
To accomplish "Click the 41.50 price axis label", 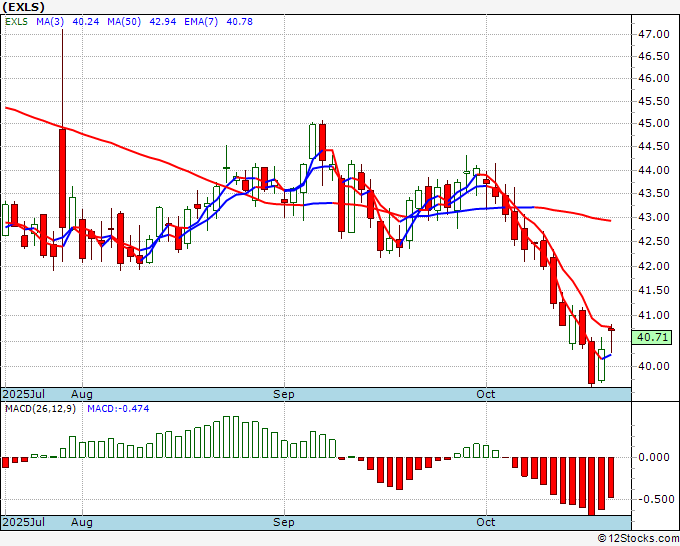I will (654, 291).
